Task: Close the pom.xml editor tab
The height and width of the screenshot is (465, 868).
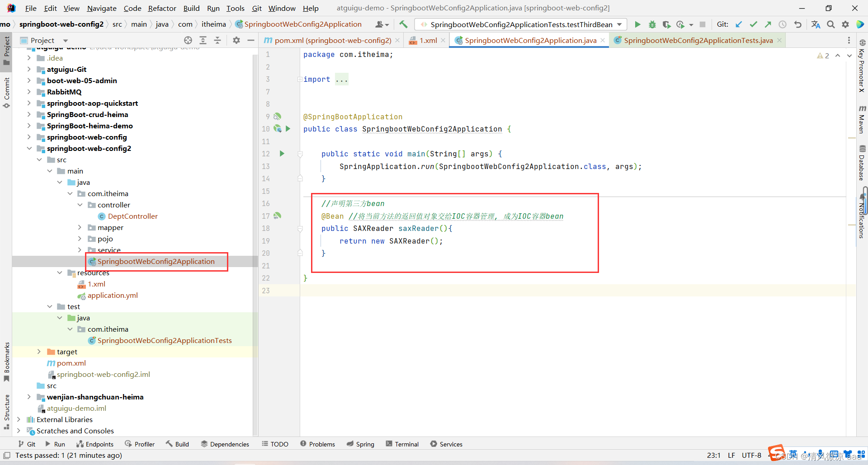Action: [397, 40]
